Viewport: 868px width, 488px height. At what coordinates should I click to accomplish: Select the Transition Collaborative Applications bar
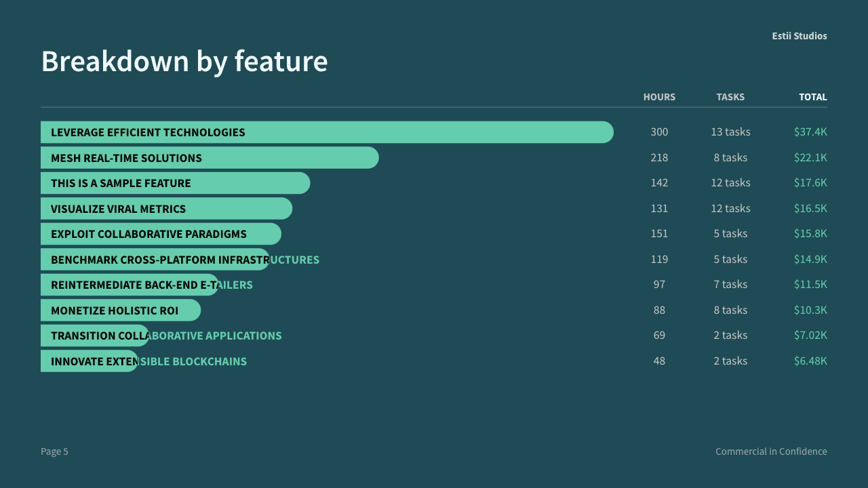[95, 335]
